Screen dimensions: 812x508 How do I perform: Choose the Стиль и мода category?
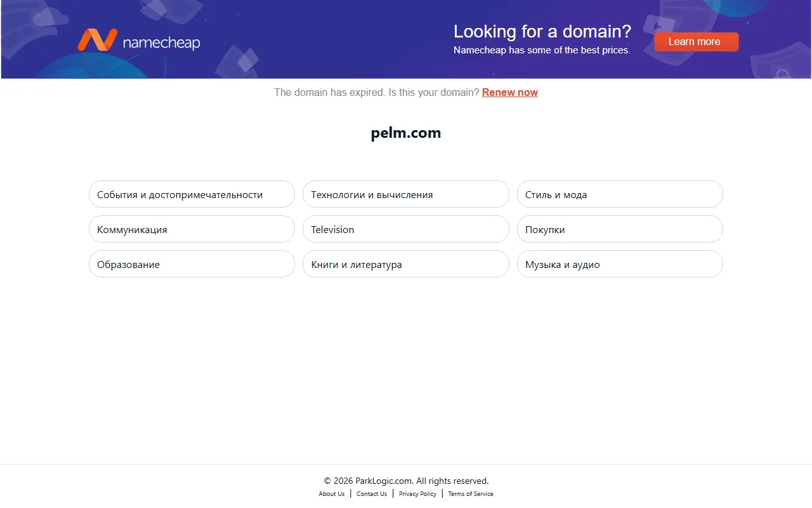point(620,194)
